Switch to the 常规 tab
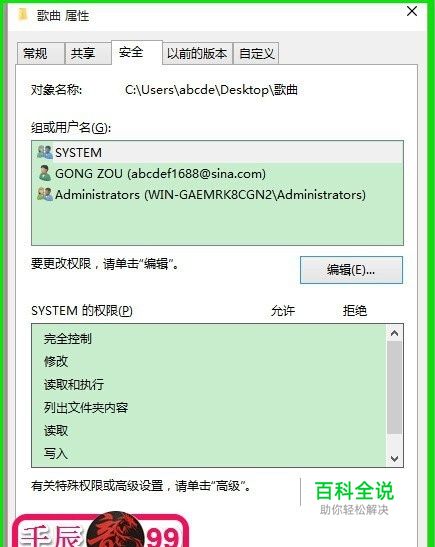The width and height of the screenshot is (435, 547). pyautogui.click(x=40, y=53)
